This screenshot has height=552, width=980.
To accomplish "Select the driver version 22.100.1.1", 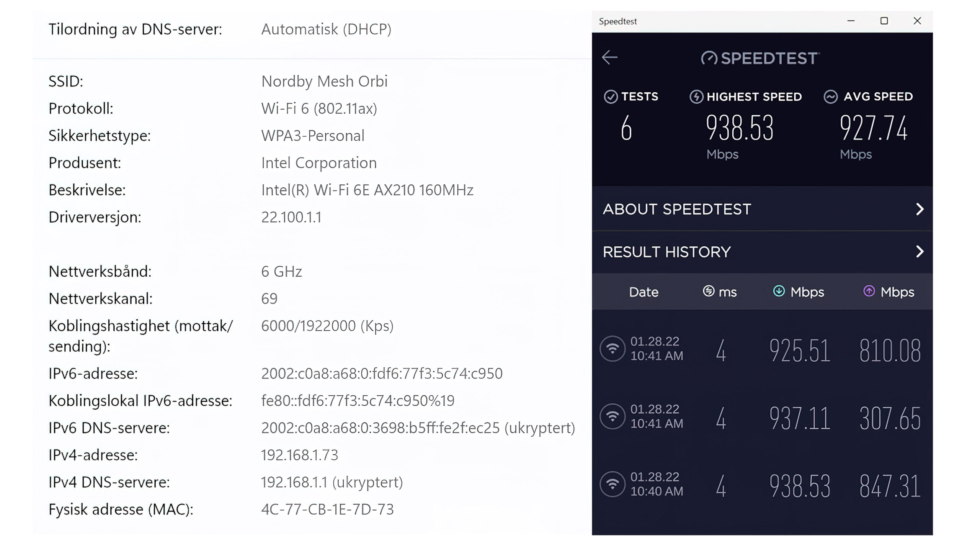I will tap(291, 217).
